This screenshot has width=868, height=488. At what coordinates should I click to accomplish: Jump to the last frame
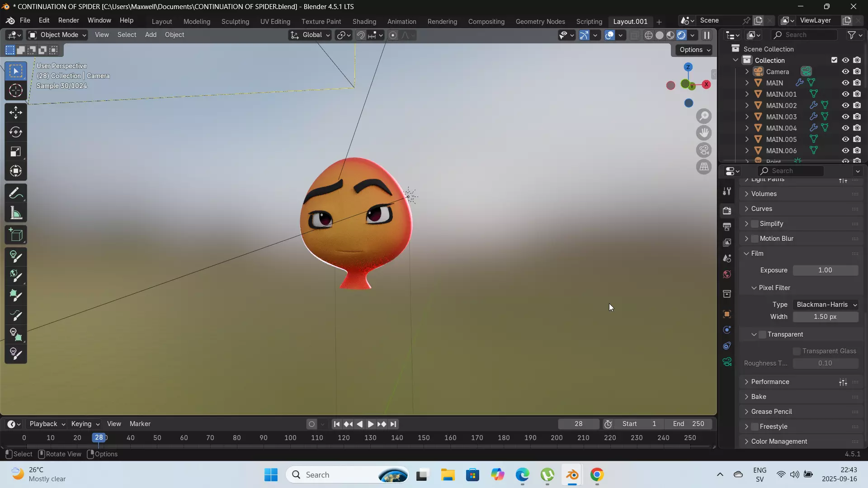coord(393,424)
